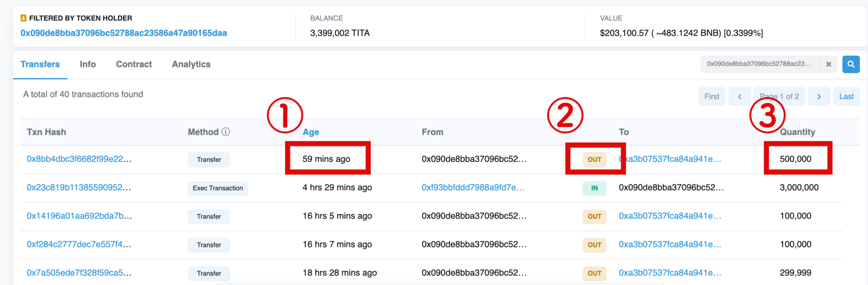Click the First page button
The height and width of the screenshot is (285, 868).
tap(712, 96)
